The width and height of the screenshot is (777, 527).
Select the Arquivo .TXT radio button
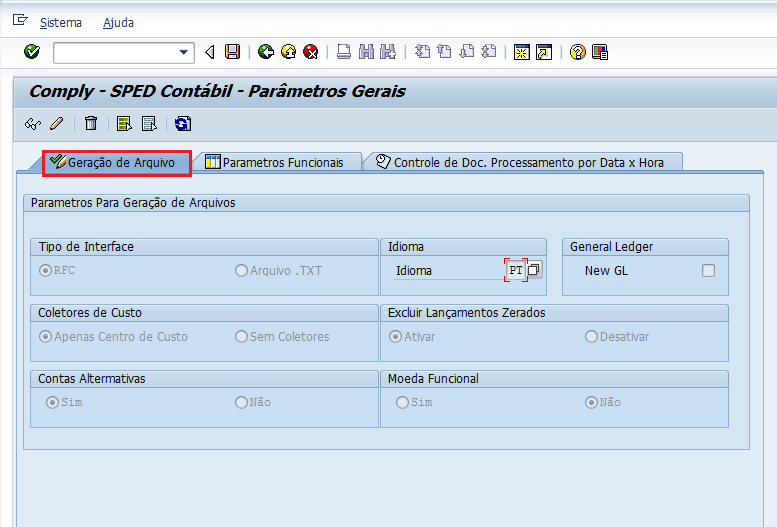[241, 270]
